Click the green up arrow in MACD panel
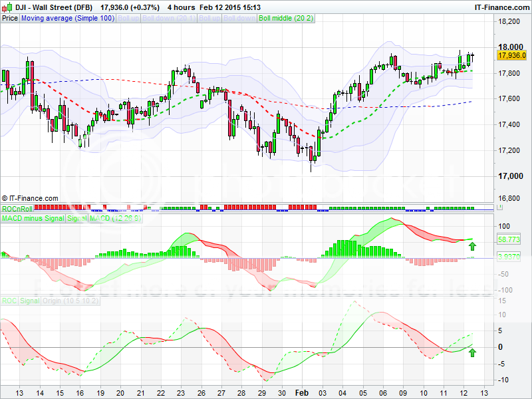Viewport: 532px width, 399px height. coord(472,247)
